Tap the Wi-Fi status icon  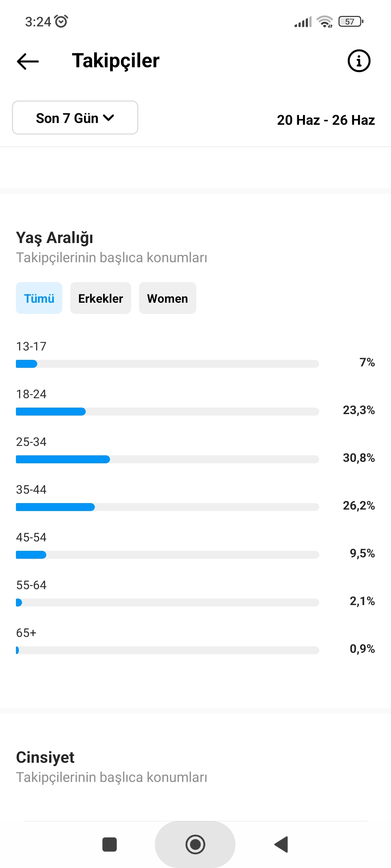325,22
